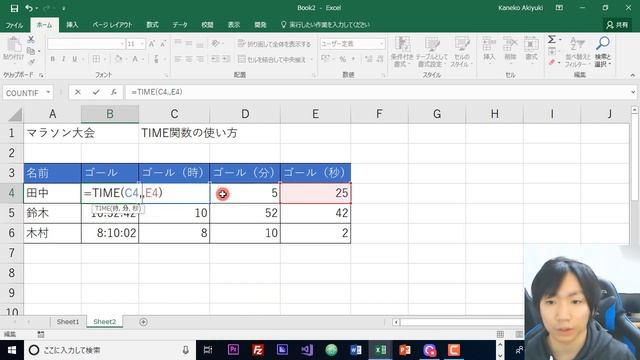Collapse the ribbon with the chevron
The image size is (640, 360).
[x=632, y=75]
